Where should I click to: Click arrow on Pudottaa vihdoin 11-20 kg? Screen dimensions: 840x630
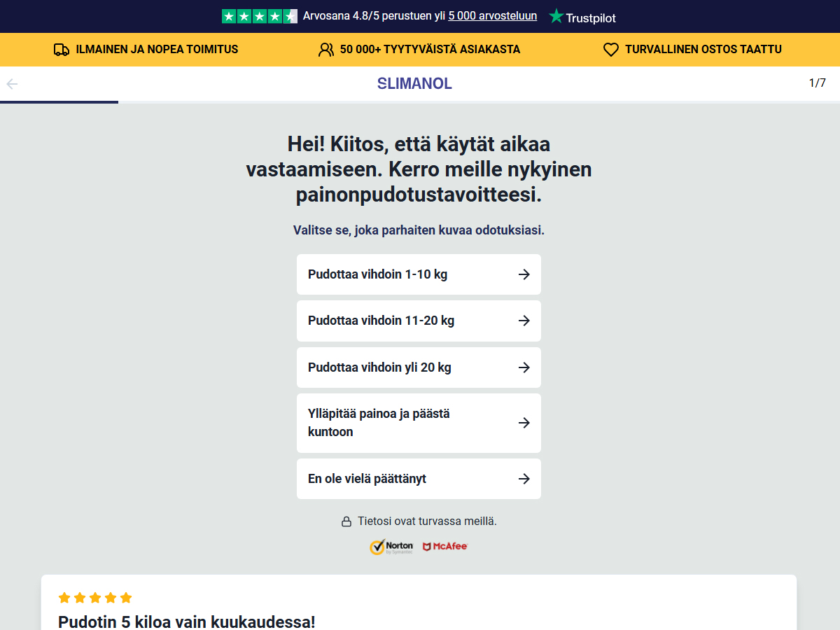tap(524, 321)
